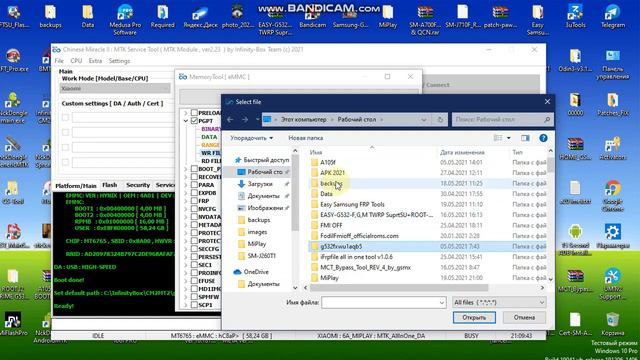Click the Новая папка button
This screenshot has width=640, height=360.
(x=306, y=138)
